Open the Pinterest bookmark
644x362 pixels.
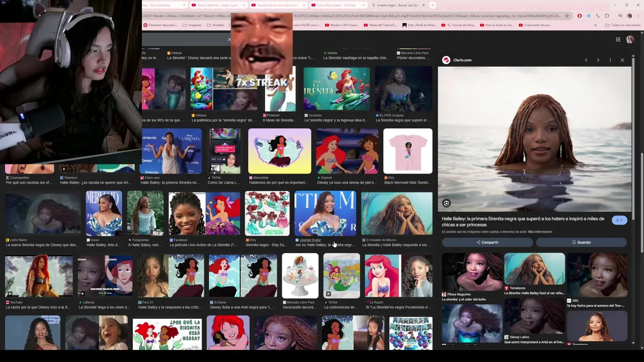tap(160, 25)
